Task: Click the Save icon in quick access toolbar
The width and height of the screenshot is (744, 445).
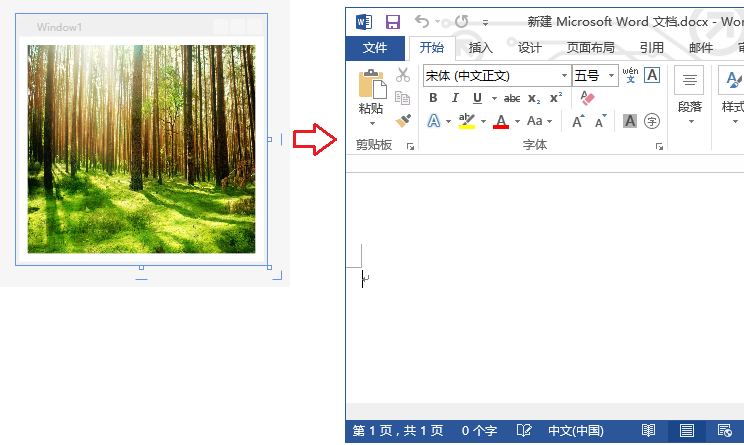Action: click(x=392, y=21)
